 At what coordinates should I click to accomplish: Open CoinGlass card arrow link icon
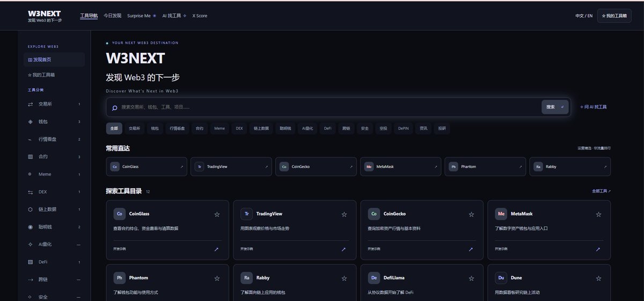click(216, 249)
